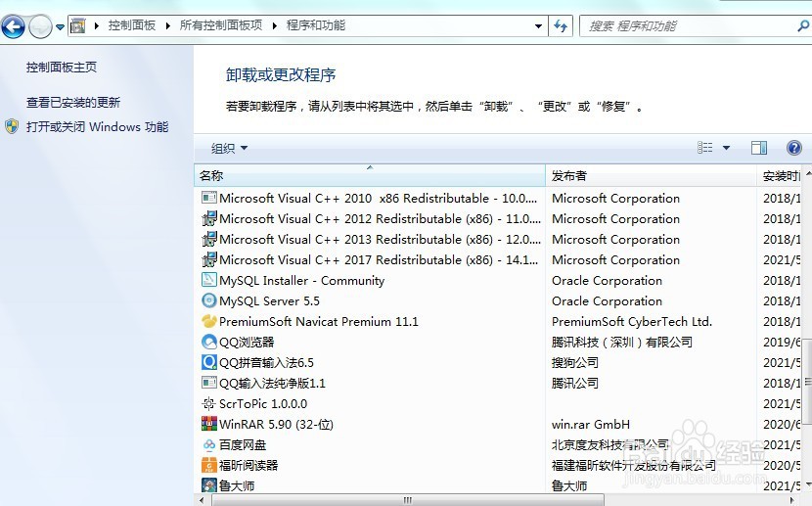Image resolution: width=812 pixels, height=506 pixels.
Task: Open recent pages dropdown beside Forward arrow
Action: tap(60, 27)
